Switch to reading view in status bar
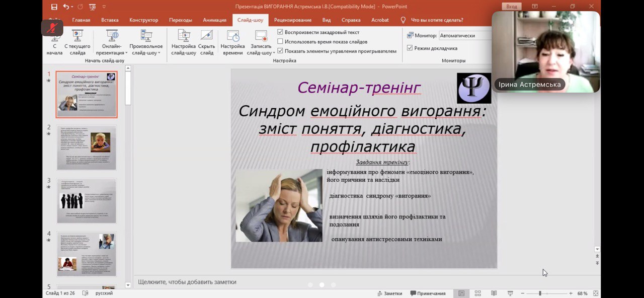Viewport: 644px width, 298px height. pos(494,293)
